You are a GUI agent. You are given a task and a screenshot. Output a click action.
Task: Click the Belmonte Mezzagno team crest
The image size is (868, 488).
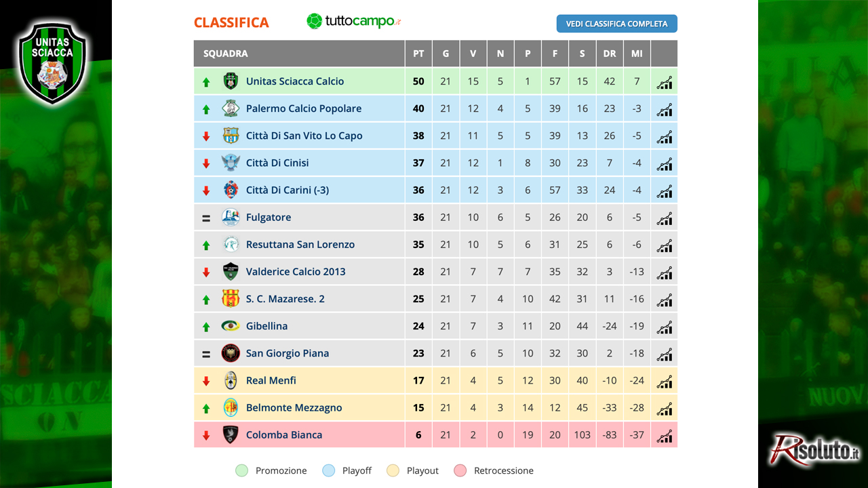point(231,407)
